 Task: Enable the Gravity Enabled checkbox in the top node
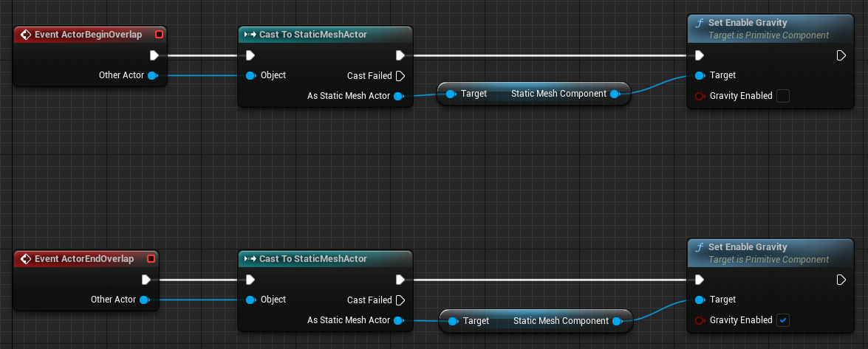pos(783,96)
